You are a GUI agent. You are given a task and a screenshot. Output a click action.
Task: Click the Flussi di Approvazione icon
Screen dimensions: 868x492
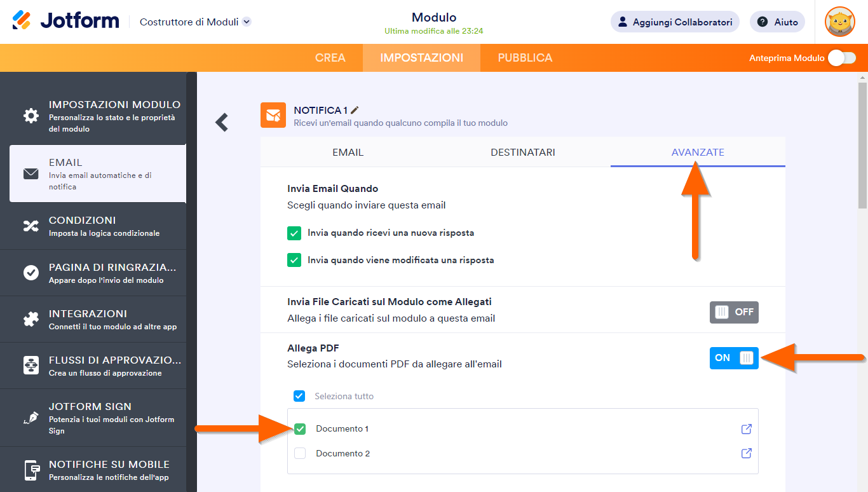(x=31, y=366)
